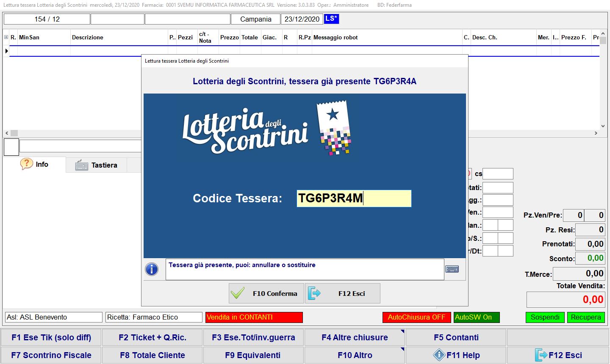
Task: Click the green Sospendi button
Action: 545,317
